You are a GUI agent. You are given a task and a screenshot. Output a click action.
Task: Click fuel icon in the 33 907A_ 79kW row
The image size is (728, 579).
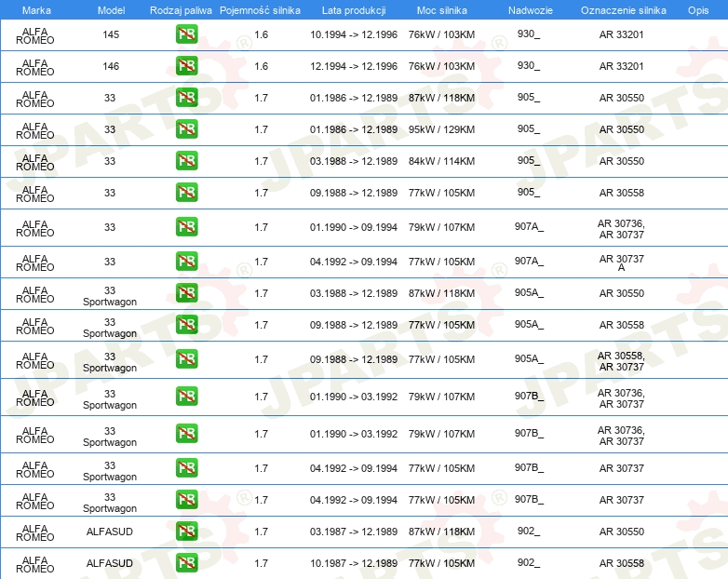click(186, 227)
